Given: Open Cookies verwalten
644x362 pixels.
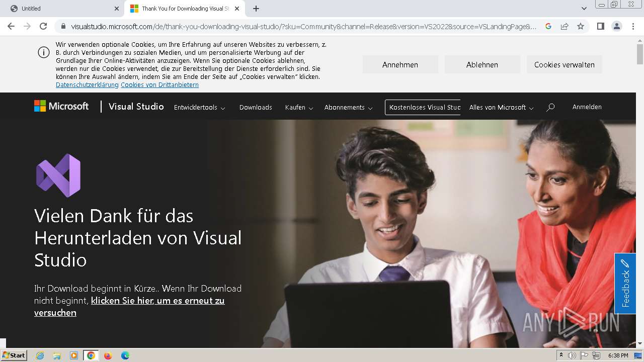Looking at the screenshot, I should [x=564, y=64].
